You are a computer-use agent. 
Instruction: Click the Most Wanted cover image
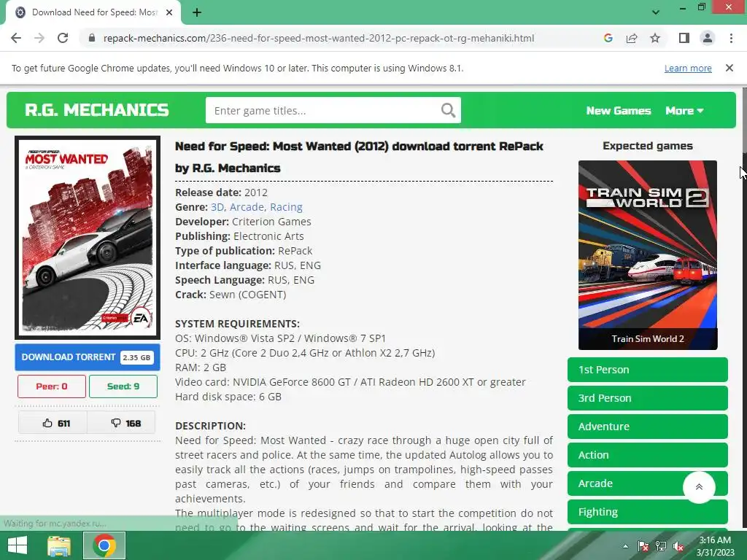[x=88, y=238]
